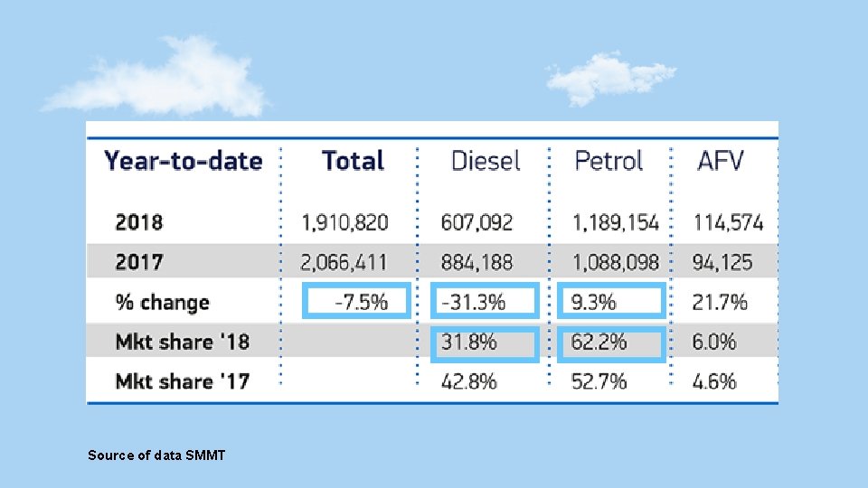
Task: Select the 'Diesel' column header
Action: tap(486, 161)
